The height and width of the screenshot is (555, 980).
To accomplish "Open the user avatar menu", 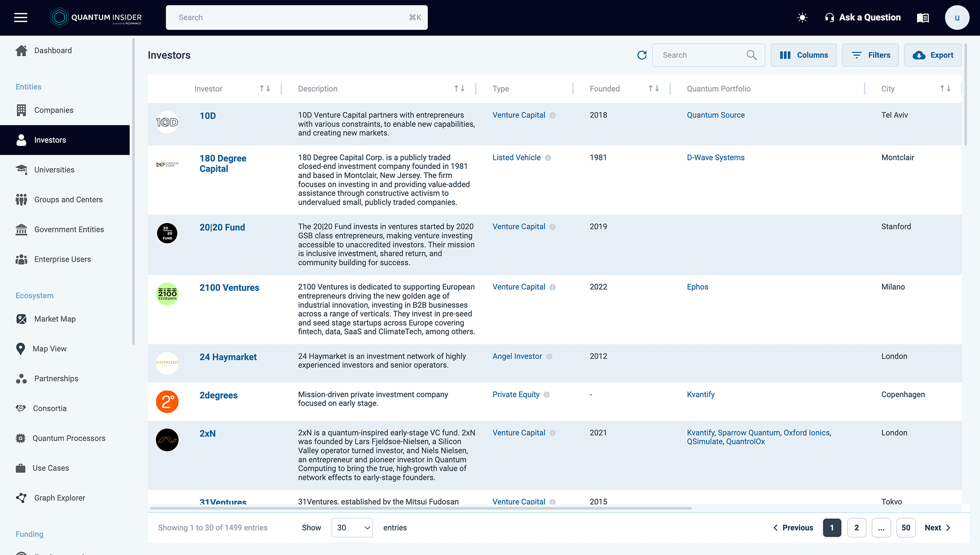I will coord(957,18).
